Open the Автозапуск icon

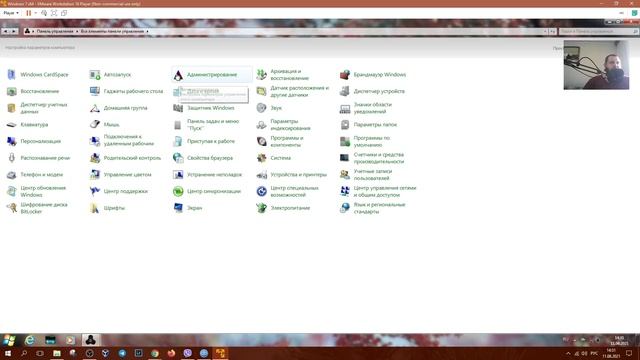[95, 75]
